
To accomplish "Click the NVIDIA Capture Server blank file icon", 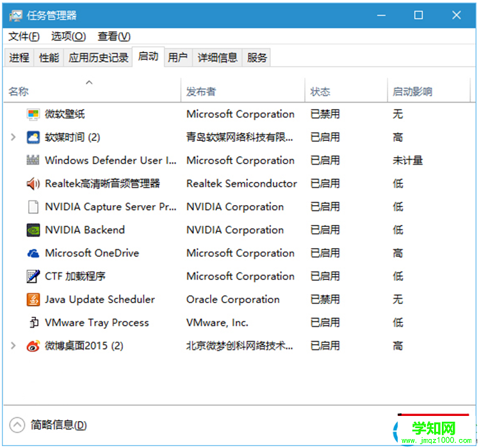I will [33, 207].
